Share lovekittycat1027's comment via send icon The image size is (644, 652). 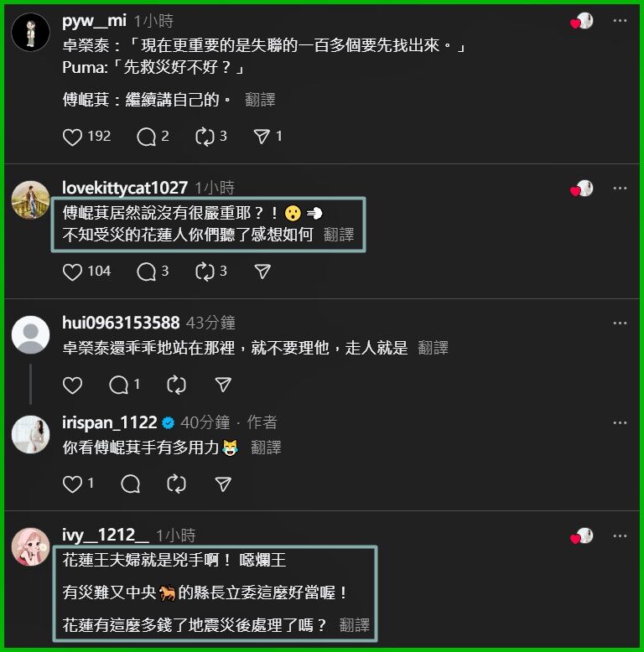tap(262, 272)
